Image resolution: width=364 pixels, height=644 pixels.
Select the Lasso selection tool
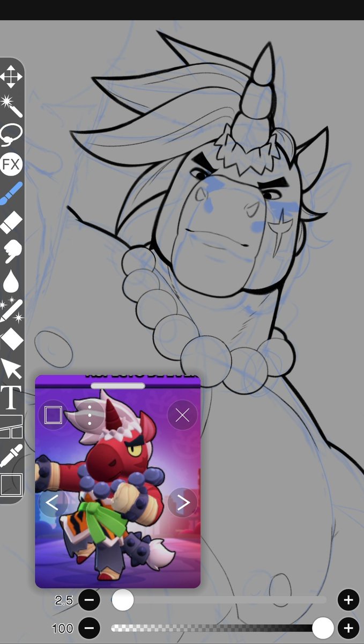pyautogui.click(x=11, y=134)
